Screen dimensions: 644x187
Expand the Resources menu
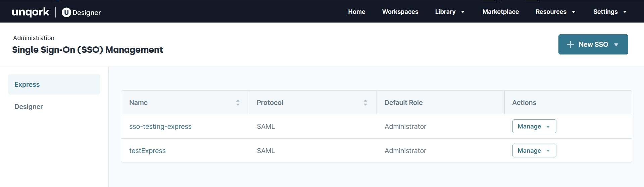(555, 12)
